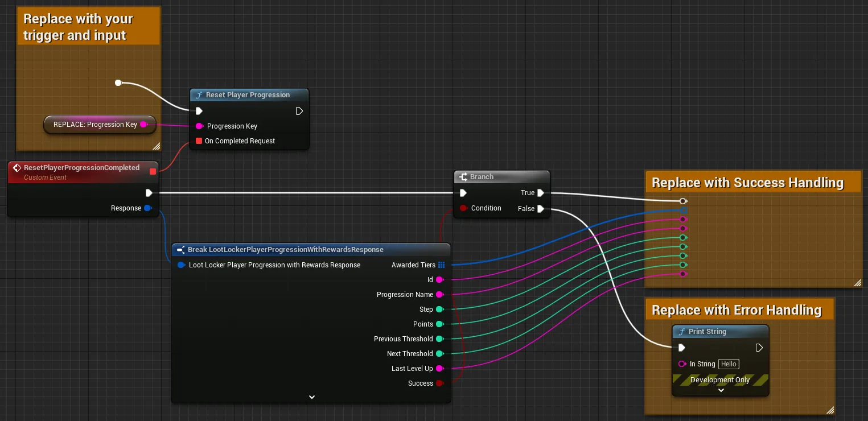Expand the Print String advanced options
868x421 pixels.
coord(721,390)
